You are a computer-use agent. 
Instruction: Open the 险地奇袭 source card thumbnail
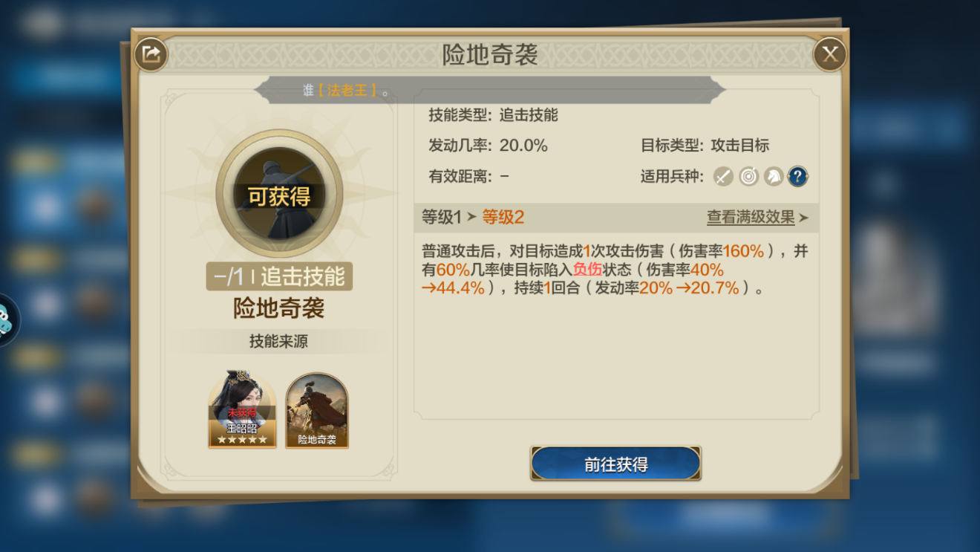point(317,410)
